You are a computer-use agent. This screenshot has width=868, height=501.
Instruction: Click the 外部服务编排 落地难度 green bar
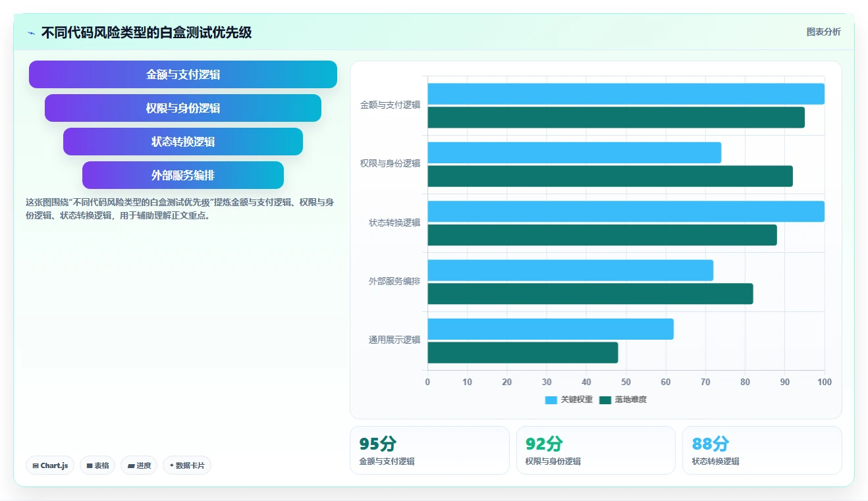[590, 294]
